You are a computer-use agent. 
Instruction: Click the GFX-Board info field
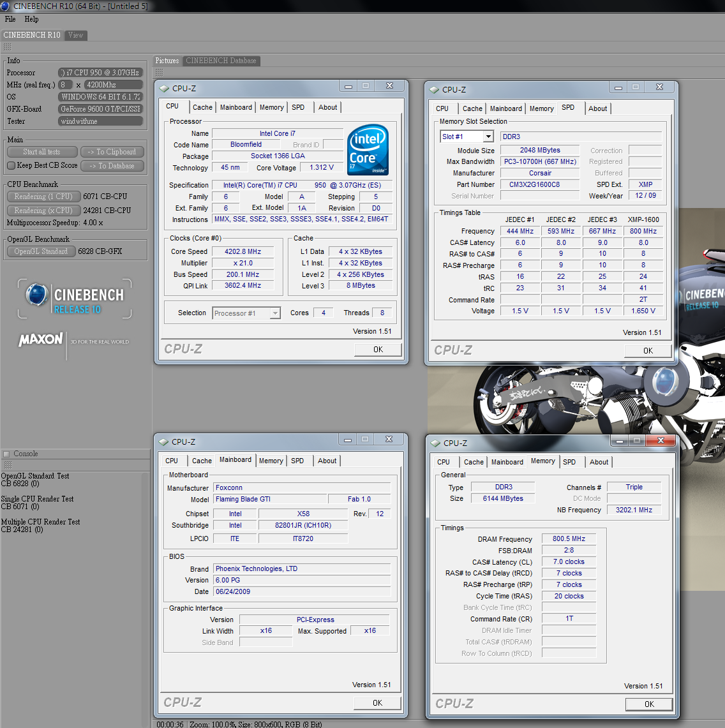100,108
